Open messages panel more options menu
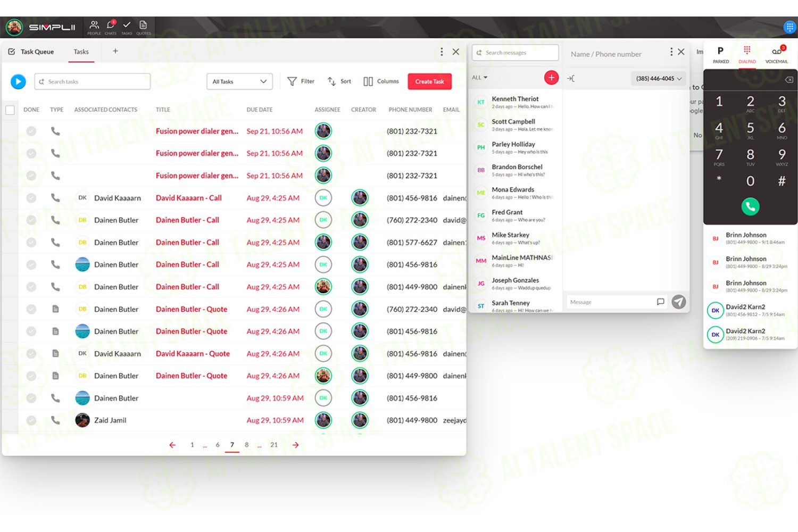Screen dimensions: 798x532 (x=671, y=52)
